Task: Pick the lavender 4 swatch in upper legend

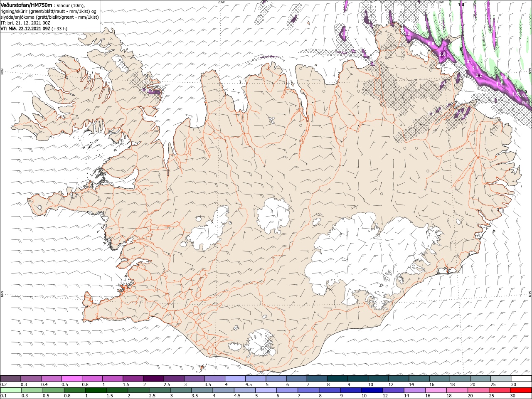Action: (x=235, y=379)
